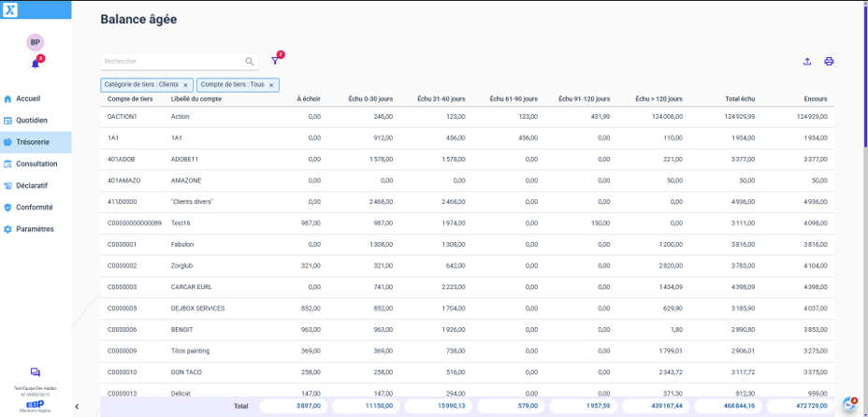Click the Accueil home icon
Screen dimensions: 868x417
point(7,99)
